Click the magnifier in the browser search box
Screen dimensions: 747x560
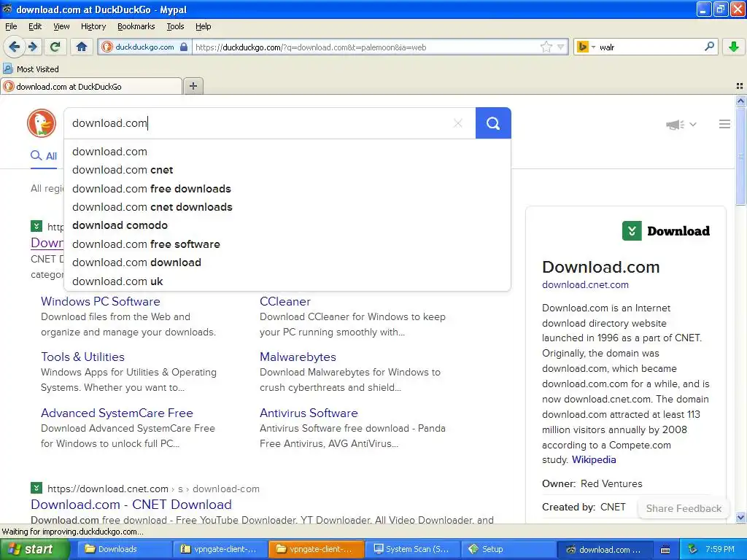point(709,46)
